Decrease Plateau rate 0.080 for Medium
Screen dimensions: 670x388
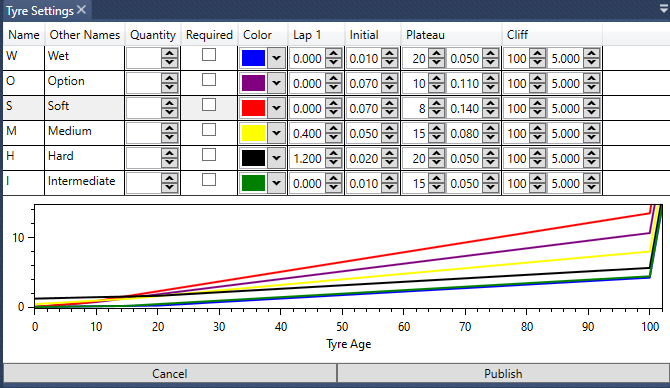click(x=491, y=138)
